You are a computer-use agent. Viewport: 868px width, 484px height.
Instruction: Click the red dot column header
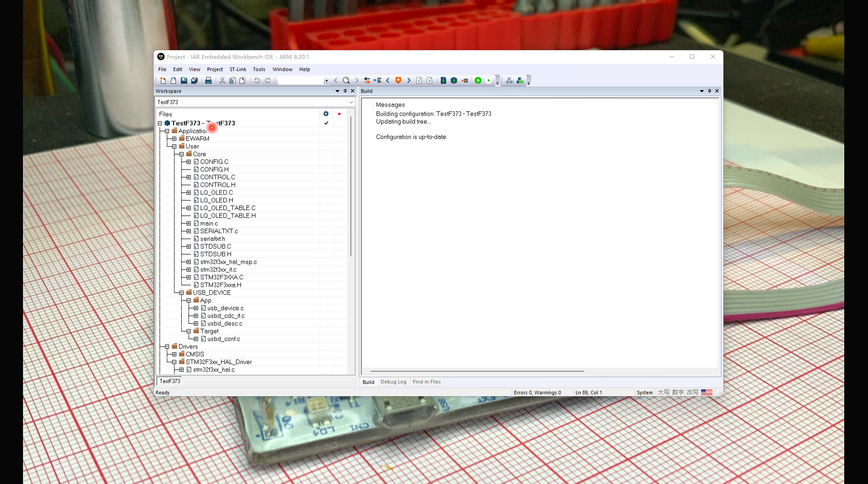(x=339, y=114)
